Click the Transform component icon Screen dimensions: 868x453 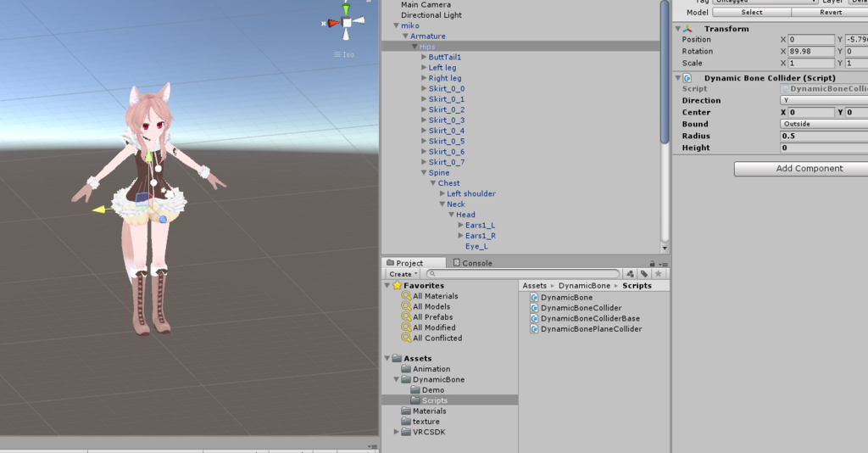coord(687,29)
